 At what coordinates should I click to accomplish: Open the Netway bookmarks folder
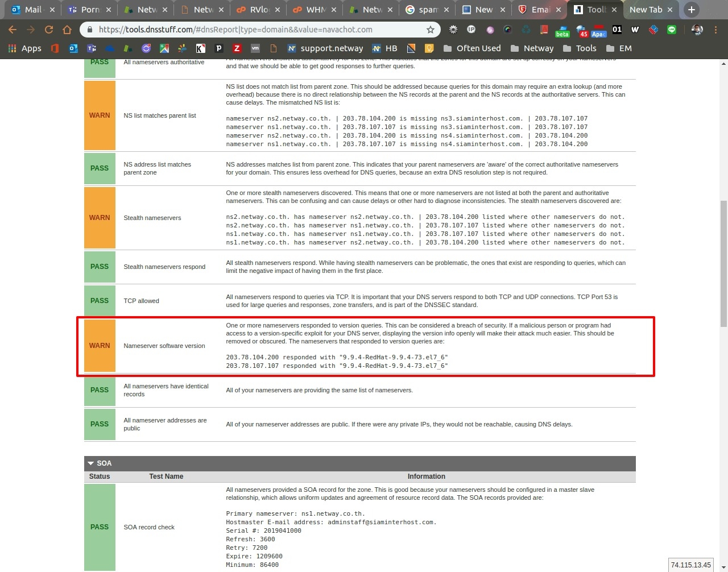(532, 48)
